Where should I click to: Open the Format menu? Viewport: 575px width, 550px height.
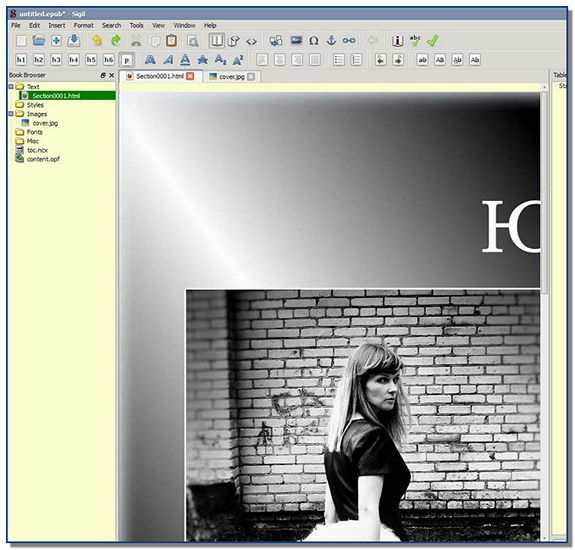(83, 25)
